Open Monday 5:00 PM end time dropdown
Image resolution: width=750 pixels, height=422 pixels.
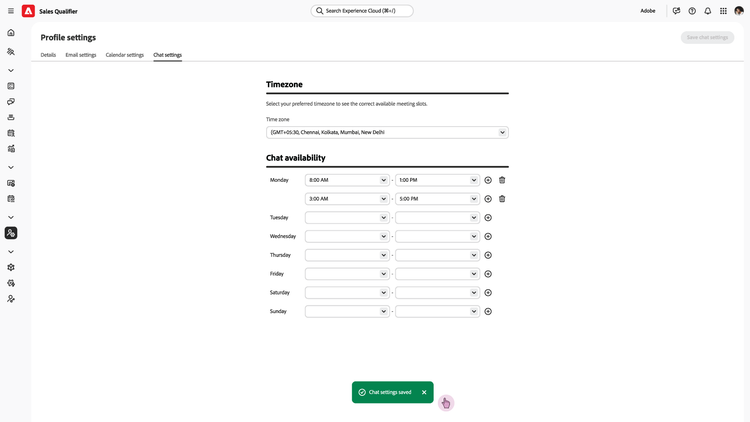437,199
